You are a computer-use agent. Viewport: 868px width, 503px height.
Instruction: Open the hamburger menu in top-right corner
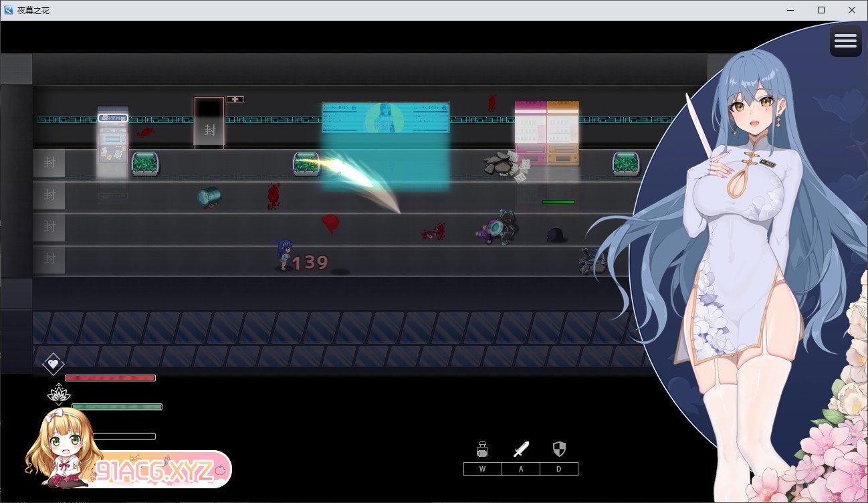(845, 41)
